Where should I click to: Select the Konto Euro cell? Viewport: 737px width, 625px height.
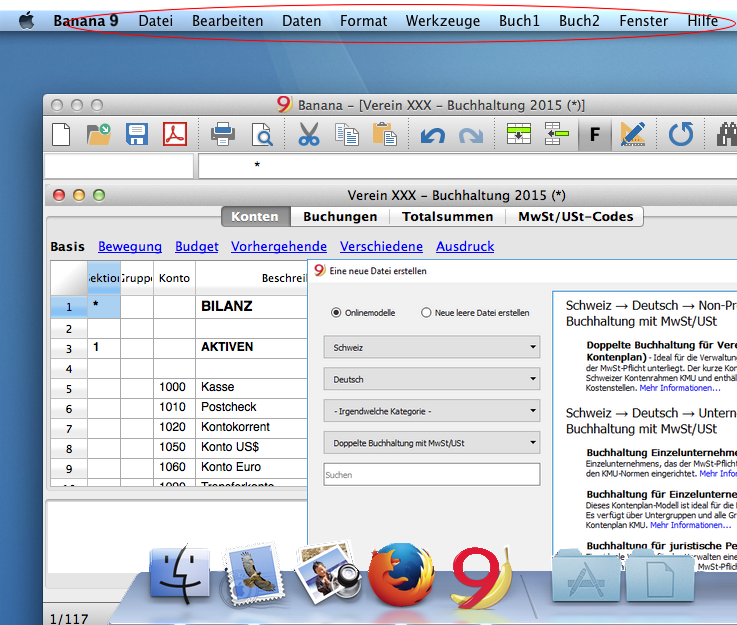coord(251,468)
